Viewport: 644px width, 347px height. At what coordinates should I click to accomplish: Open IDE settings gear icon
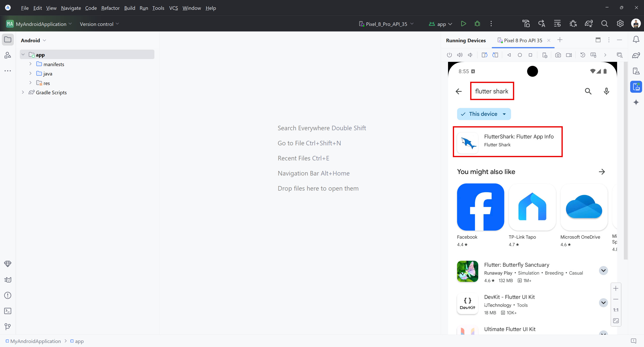620,24
